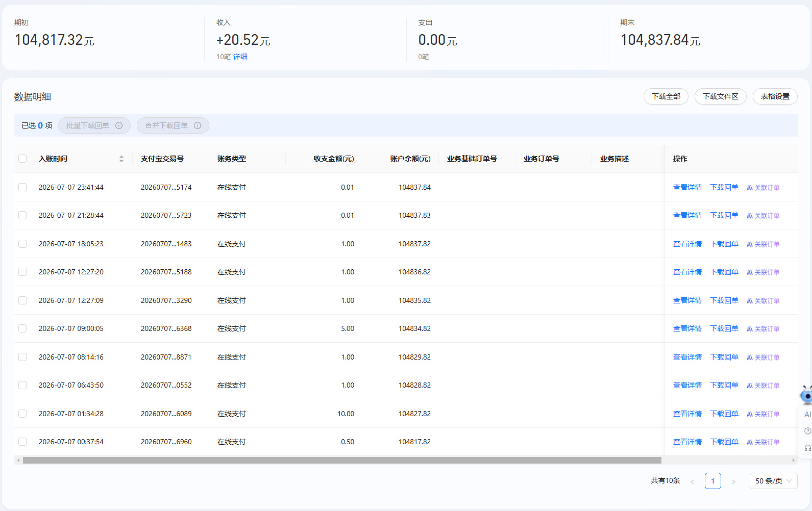
Task: Go to previous page arrow
Action: click(x=693, y=481)
